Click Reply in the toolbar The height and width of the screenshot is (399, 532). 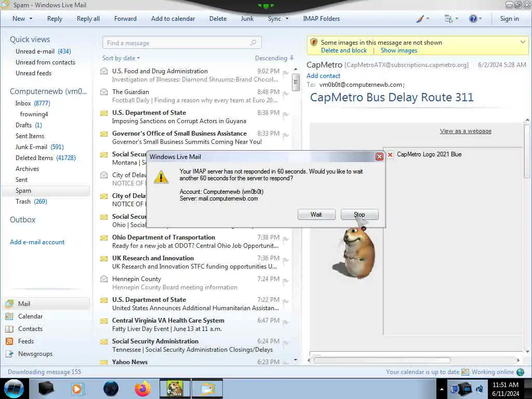[x=55, y=19]
